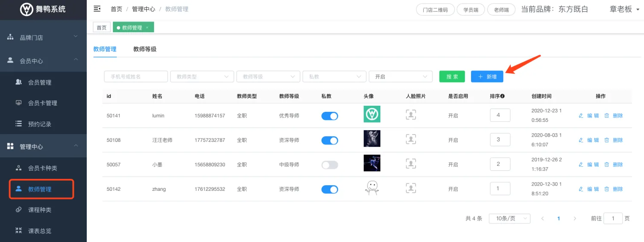This screenshot has height=242, width=644.
Task: Click the delete icon for teacher zhang
Action: 607,189
